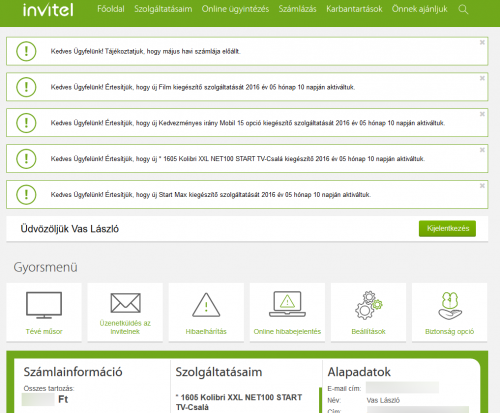Click the Üdvözöljük Vas László greeting
The image size is (500, 413).
tap(70, 229)
